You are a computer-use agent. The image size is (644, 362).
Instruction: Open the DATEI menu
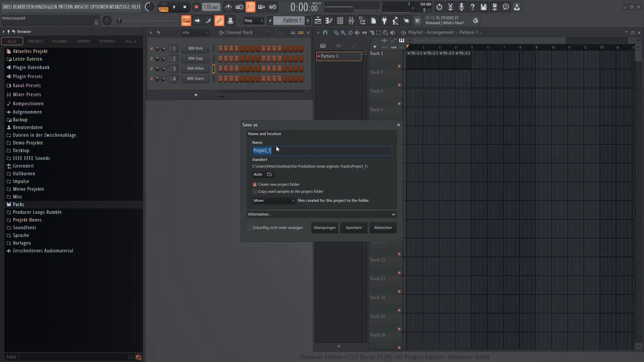pyautogui.click(x=7, y=7)
